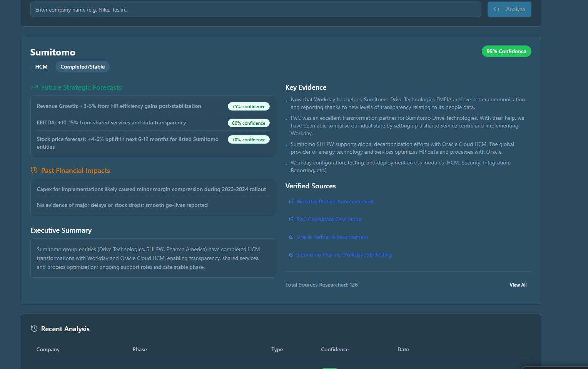This screenshot has width=588, height=369.
Task: Click View All sources
Action: tap(518, 285)
